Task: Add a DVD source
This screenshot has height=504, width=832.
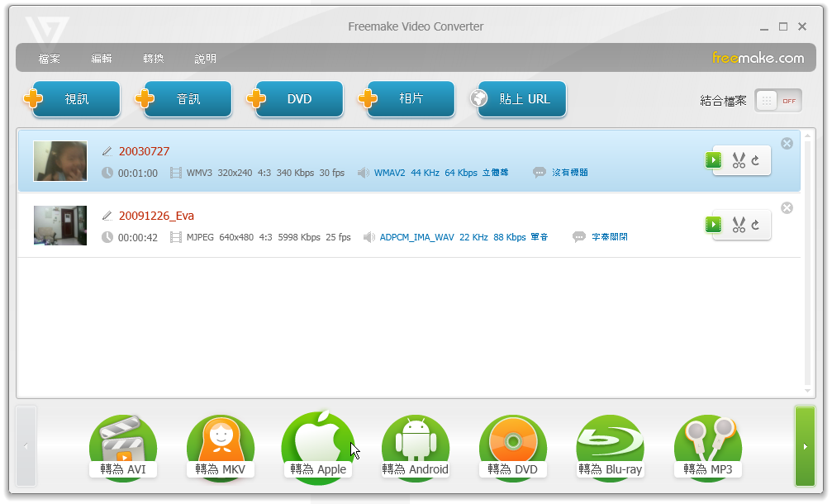Action: [x=299, y=98]
